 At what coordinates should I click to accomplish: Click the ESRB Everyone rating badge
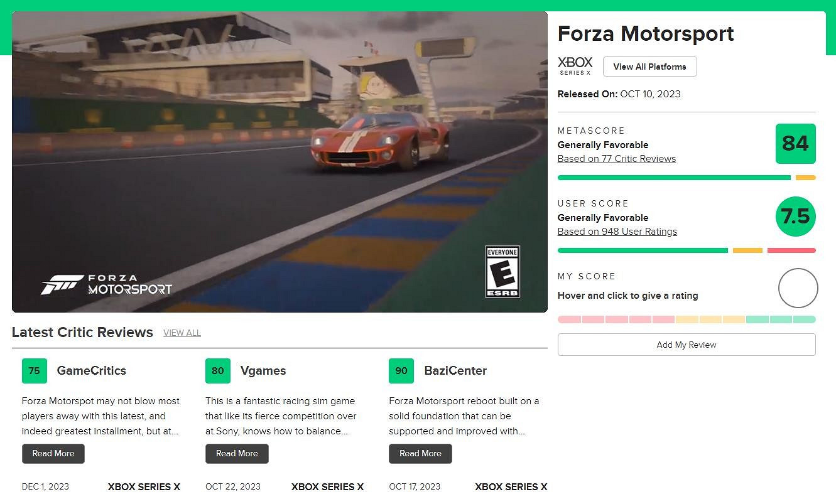pyautogui.click(x=502, y=272)
